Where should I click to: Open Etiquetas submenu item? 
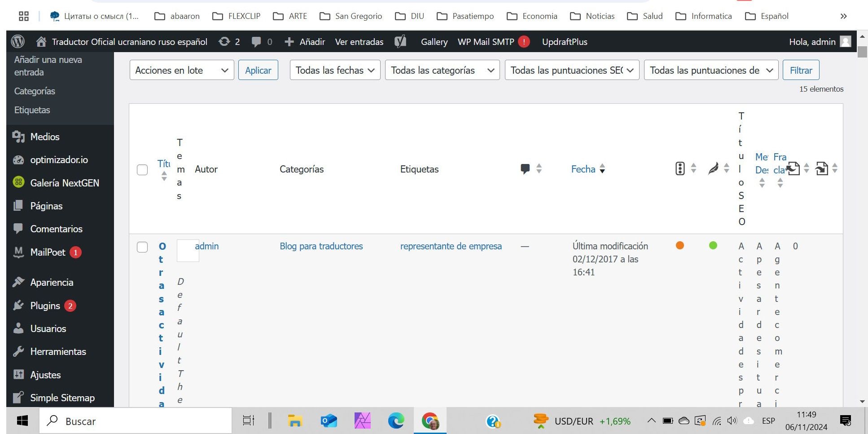tap(32, 110)
